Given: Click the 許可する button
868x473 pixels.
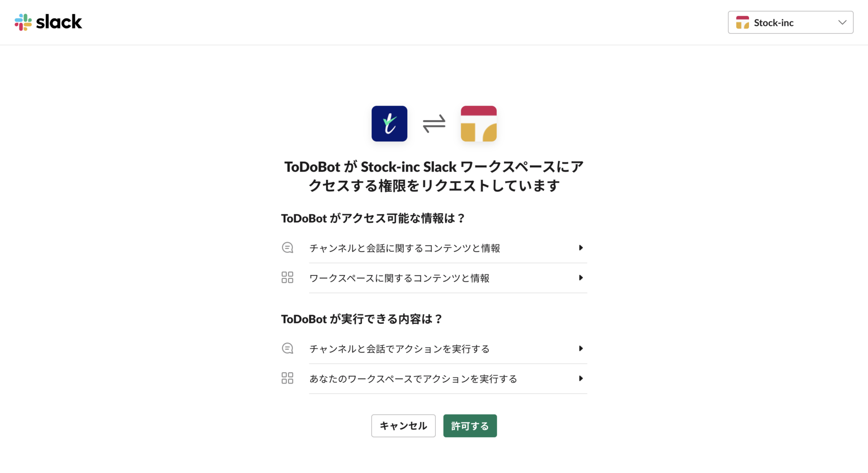Looking at the screenshot, I should 470,426.
